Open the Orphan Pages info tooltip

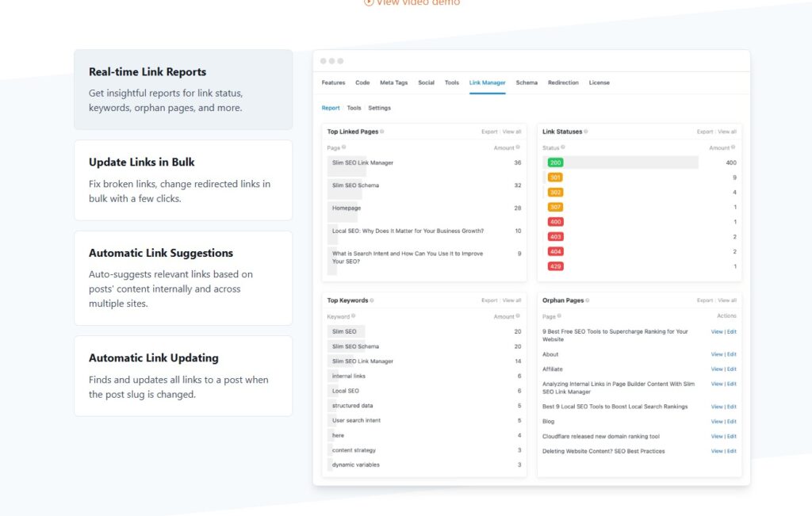tap(588, 300)
